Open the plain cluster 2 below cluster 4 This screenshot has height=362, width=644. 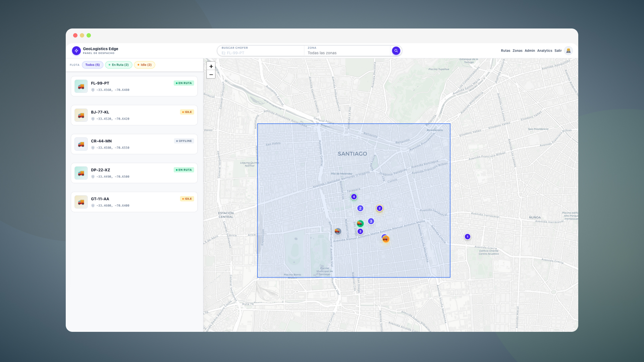pos(360,208)
